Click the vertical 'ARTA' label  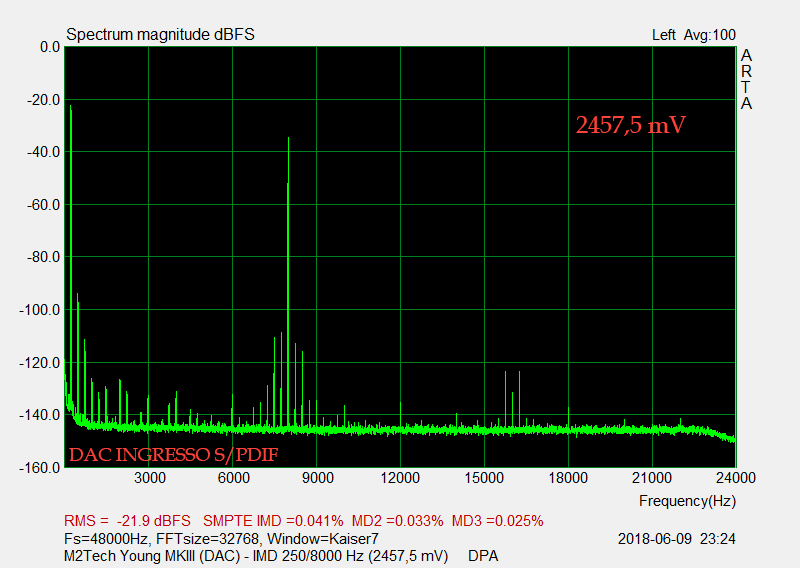(x=746, y=79)
